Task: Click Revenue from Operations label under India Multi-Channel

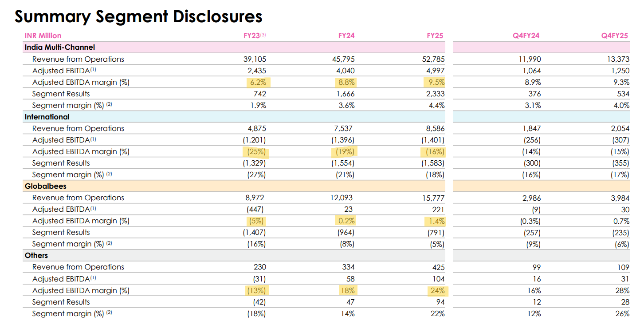Action: click(x=78, y=59)
